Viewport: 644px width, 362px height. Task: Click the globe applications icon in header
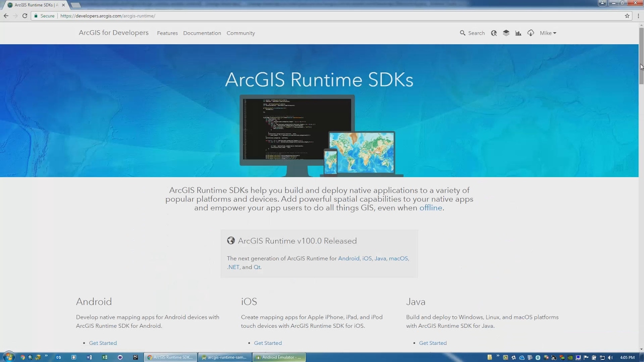pyautogui.click(x=494, y=33)
